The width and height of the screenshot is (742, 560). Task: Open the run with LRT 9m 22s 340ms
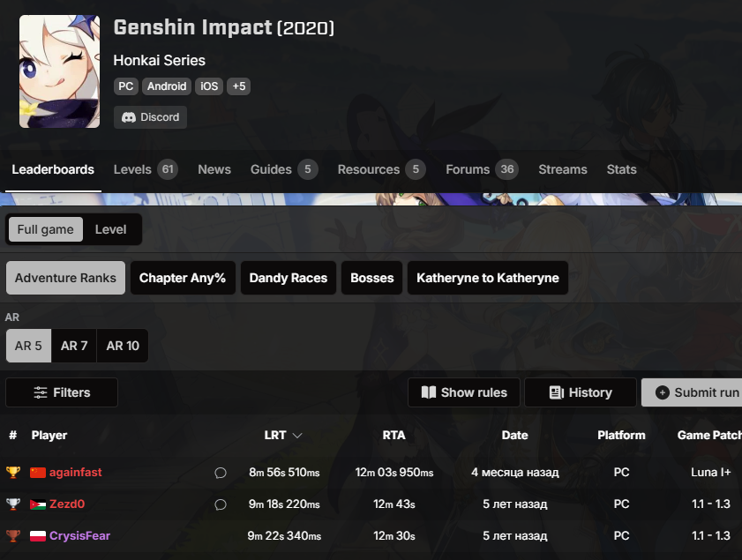284,536
